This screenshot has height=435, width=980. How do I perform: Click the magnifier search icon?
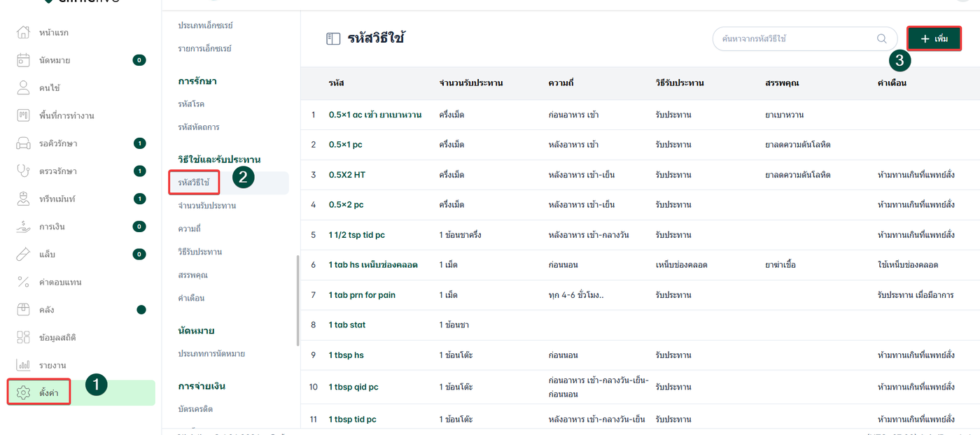tap(881, 39)
